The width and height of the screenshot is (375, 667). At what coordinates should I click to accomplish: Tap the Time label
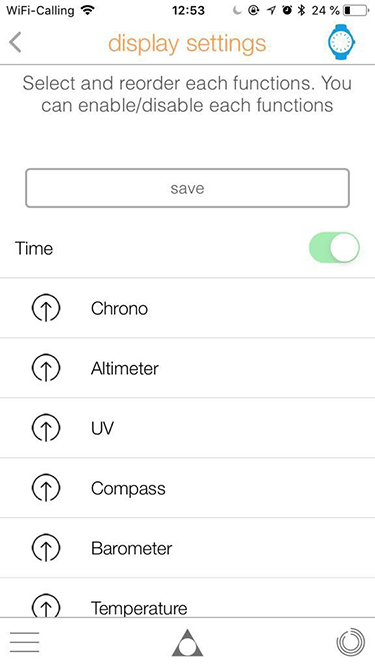(x=34, y=248)
